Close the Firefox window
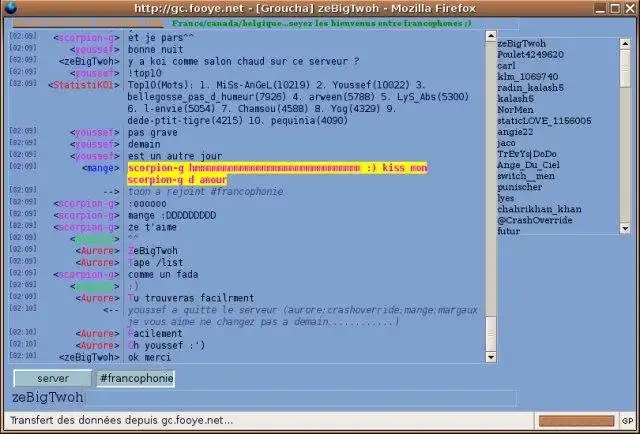 (x=631, y=8)
